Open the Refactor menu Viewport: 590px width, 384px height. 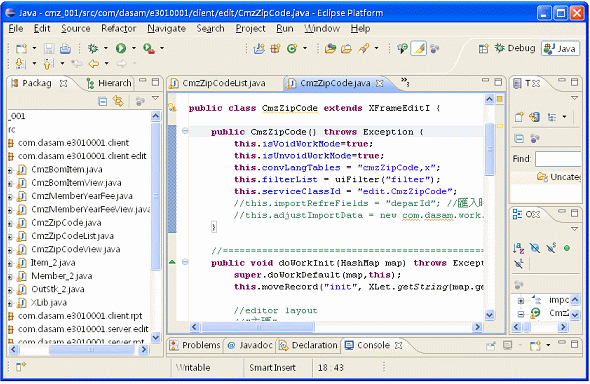click(119, 29)
